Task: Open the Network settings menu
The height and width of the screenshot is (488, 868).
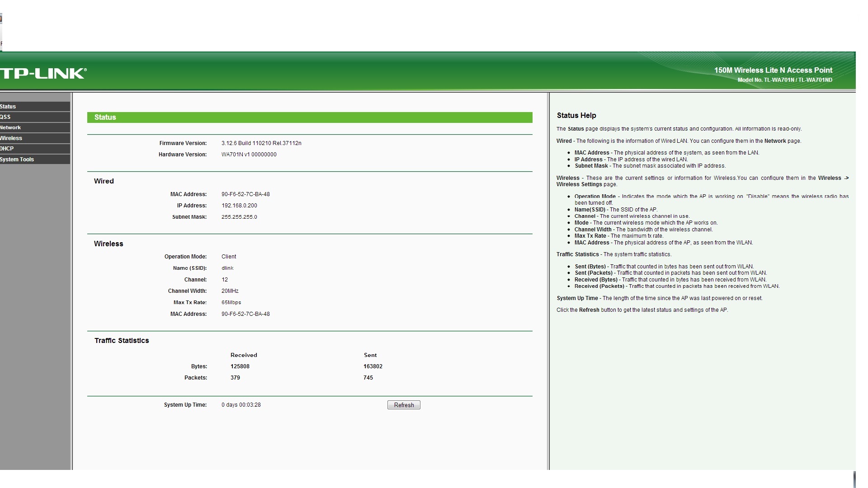Action: [10, 127]
